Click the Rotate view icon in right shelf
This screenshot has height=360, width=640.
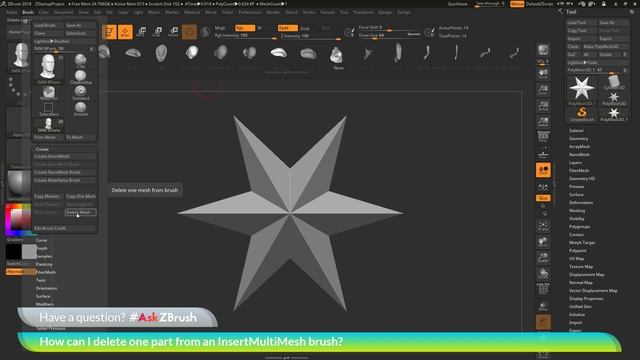coord(543,274)
